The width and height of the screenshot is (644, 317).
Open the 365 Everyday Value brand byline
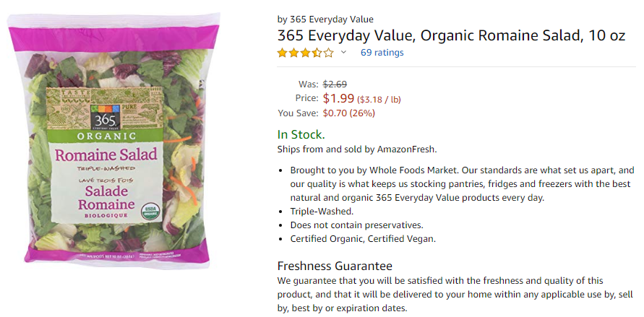point(325,19)
